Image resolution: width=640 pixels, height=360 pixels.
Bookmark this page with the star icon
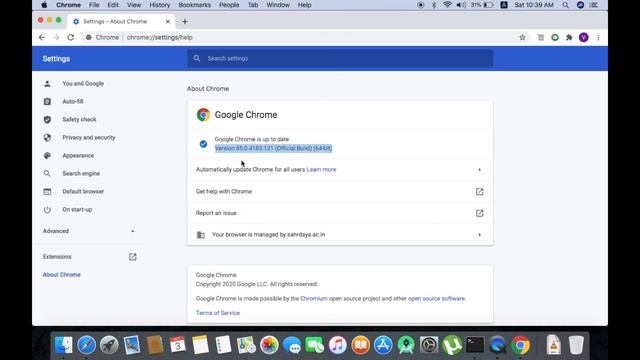pos(522,38)
